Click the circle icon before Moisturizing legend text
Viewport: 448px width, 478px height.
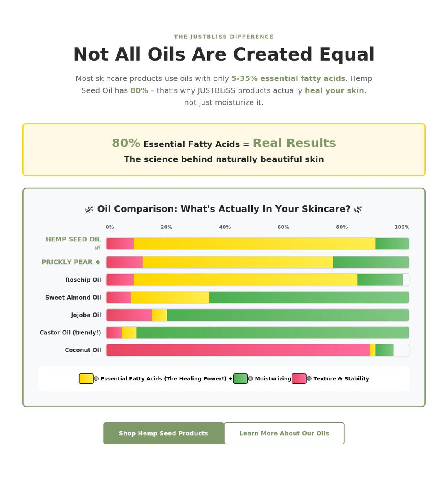point(250,378)
